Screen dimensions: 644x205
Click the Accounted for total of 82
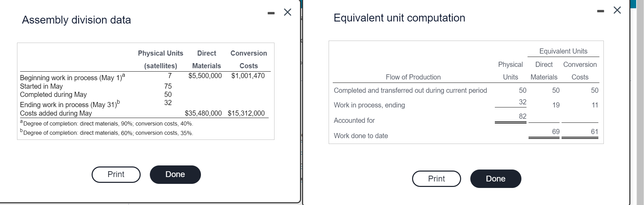[523, 116]
